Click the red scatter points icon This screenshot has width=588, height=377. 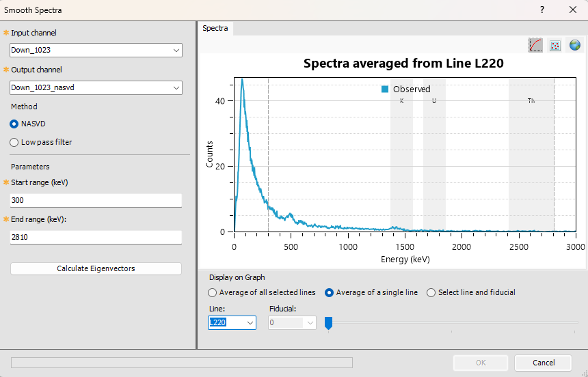pos(555,45)
